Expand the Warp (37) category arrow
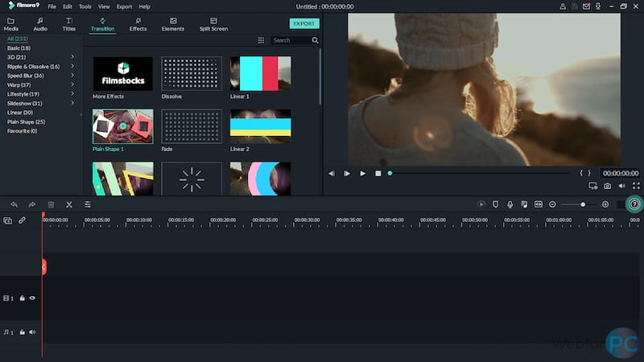Image resolution: width=644 pixels, height=362 pixels. click(72, 84)
